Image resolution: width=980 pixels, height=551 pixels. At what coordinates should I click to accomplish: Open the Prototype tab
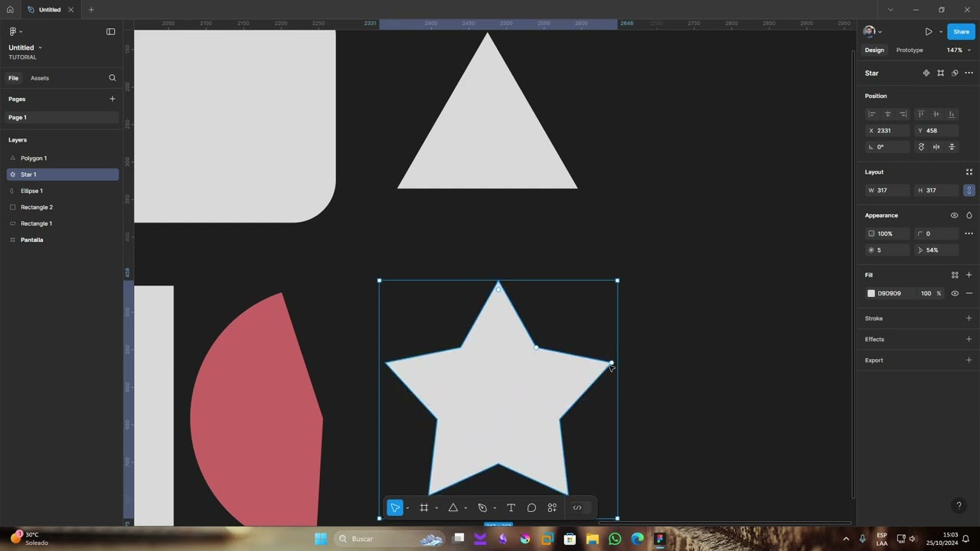point(910,51)
